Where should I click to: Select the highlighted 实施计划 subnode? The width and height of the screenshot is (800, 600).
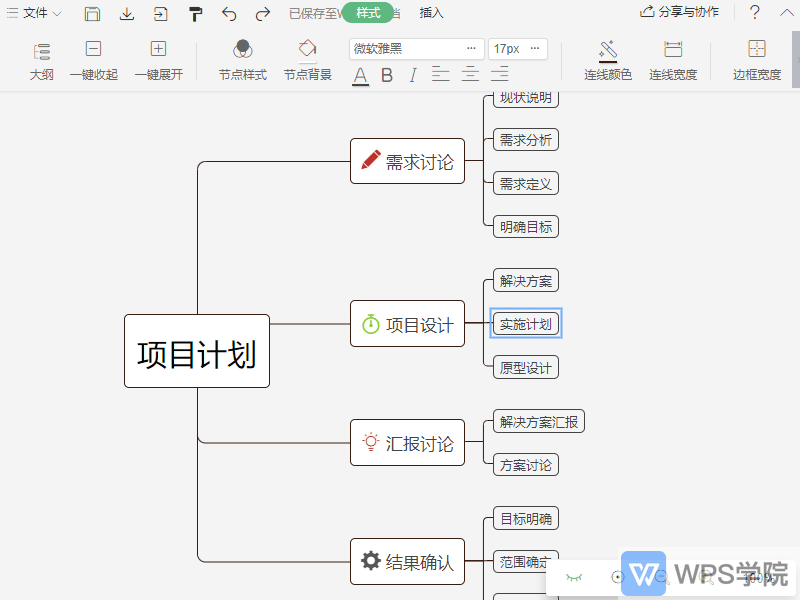click(x=526, y=323)
